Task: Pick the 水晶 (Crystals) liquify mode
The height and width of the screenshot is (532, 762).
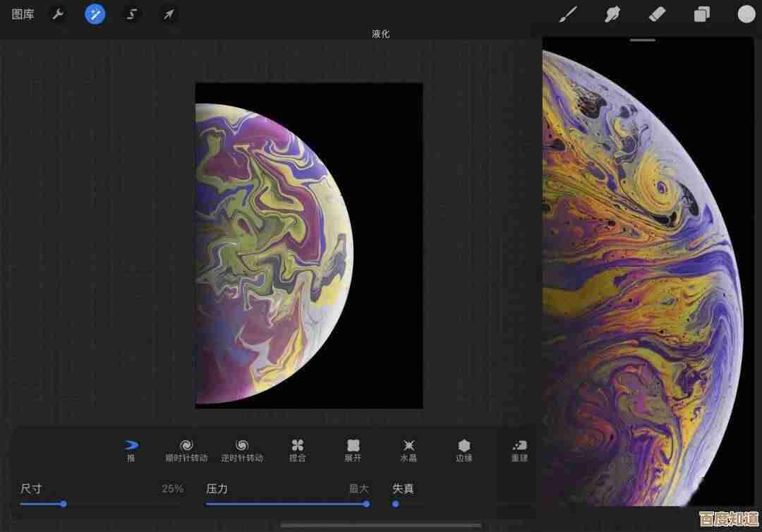Action: click(409, 449)
